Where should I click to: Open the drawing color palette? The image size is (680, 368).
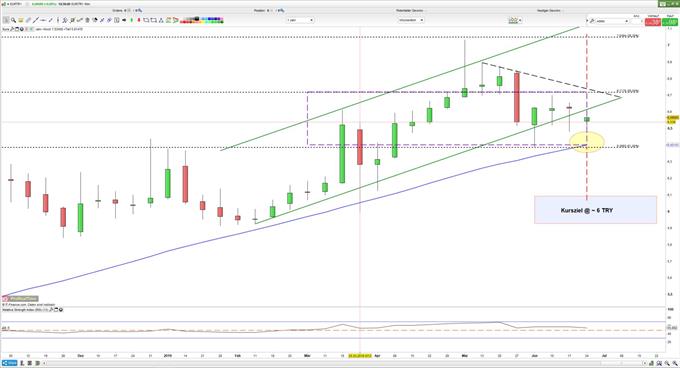(x=202, y=20)
